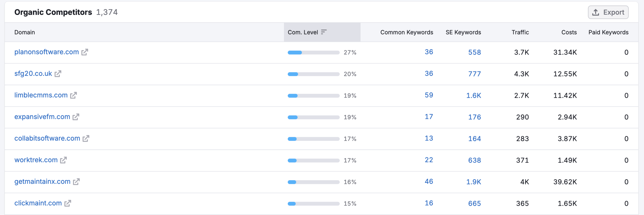View 59 common keywords for limblecmms.com
This screenshot has height=215, width=644.
[x=429, y=95]
